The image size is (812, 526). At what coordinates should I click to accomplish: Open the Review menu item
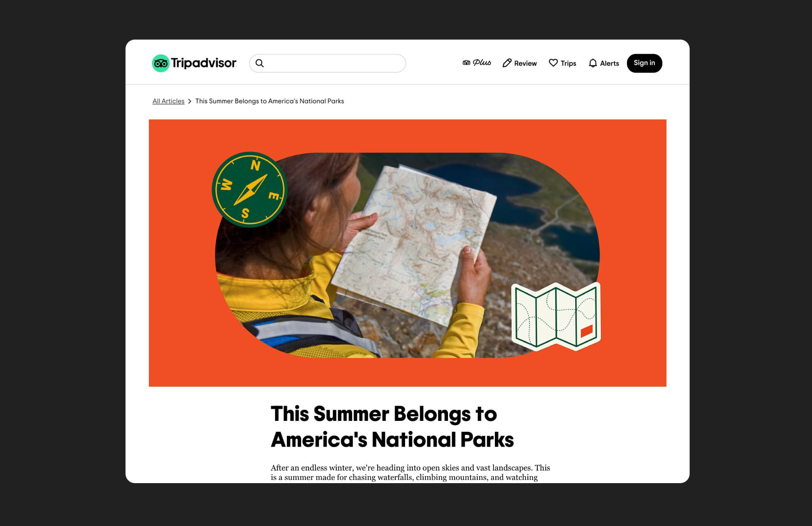520,63
